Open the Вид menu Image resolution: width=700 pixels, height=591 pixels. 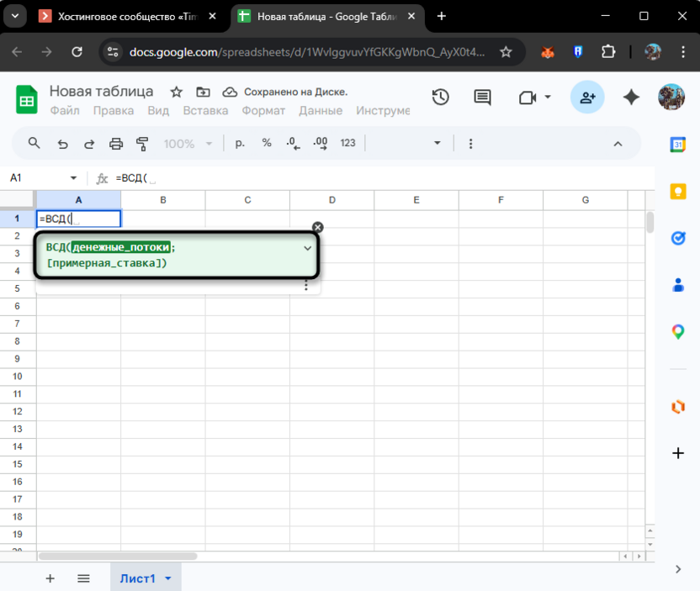(x=158, y=110)
